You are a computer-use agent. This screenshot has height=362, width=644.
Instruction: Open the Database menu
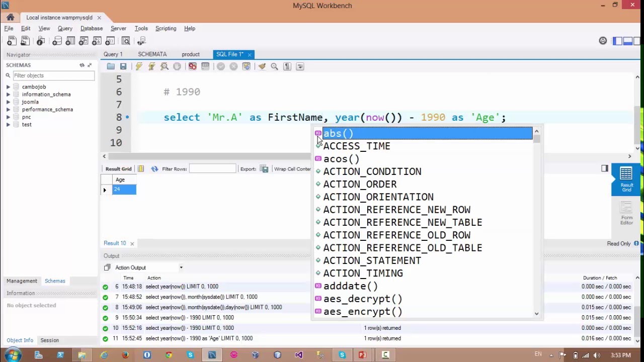(92, 29)
